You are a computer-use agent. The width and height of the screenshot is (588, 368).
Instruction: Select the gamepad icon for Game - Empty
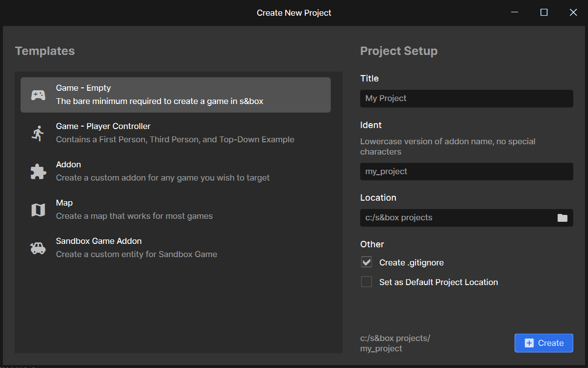(x=38, y=95)
